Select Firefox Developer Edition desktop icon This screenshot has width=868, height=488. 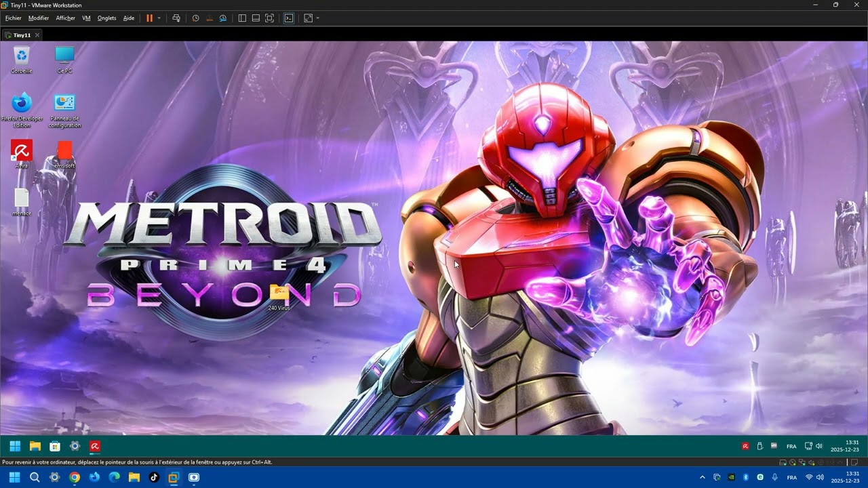(22, 110)
